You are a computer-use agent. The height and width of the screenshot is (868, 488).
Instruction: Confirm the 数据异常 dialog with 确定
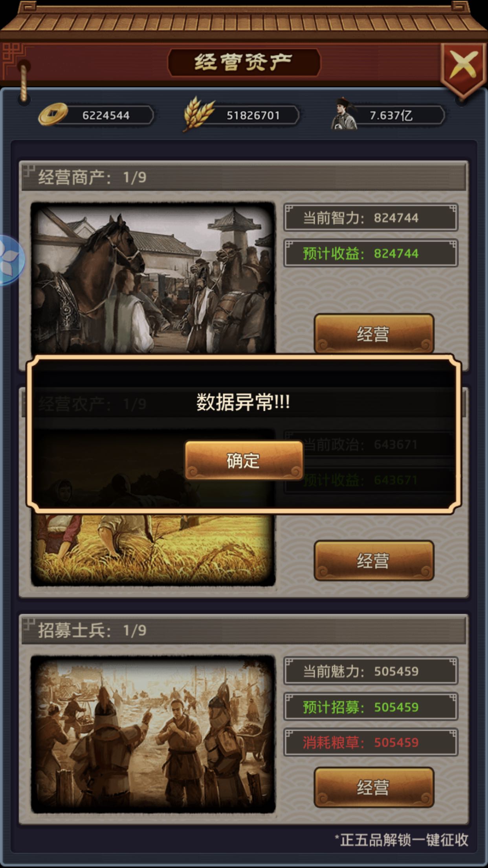coord(244,460)
